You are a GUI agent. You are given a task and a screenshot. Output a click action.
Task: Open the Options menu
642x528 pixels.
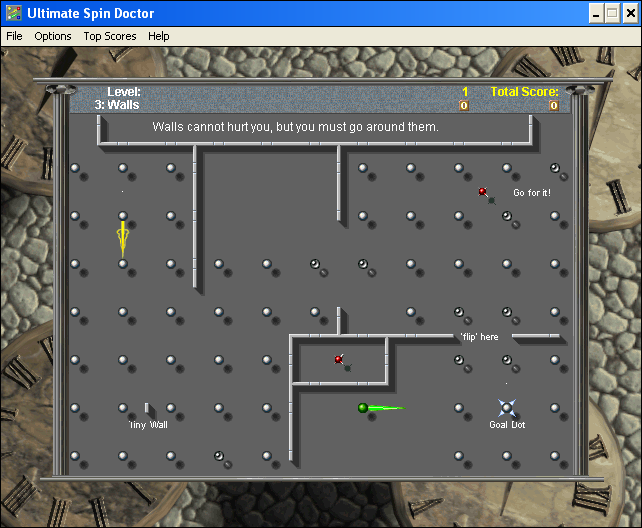pyautogui.click(x=53, y=36)
